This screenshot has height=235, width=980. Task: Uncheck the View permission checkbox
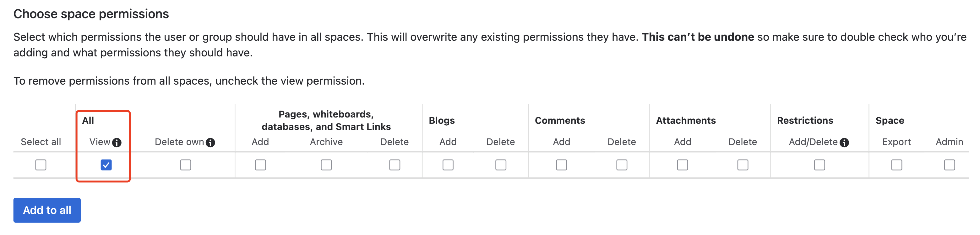pyautogui.click(x=106, y=165)
